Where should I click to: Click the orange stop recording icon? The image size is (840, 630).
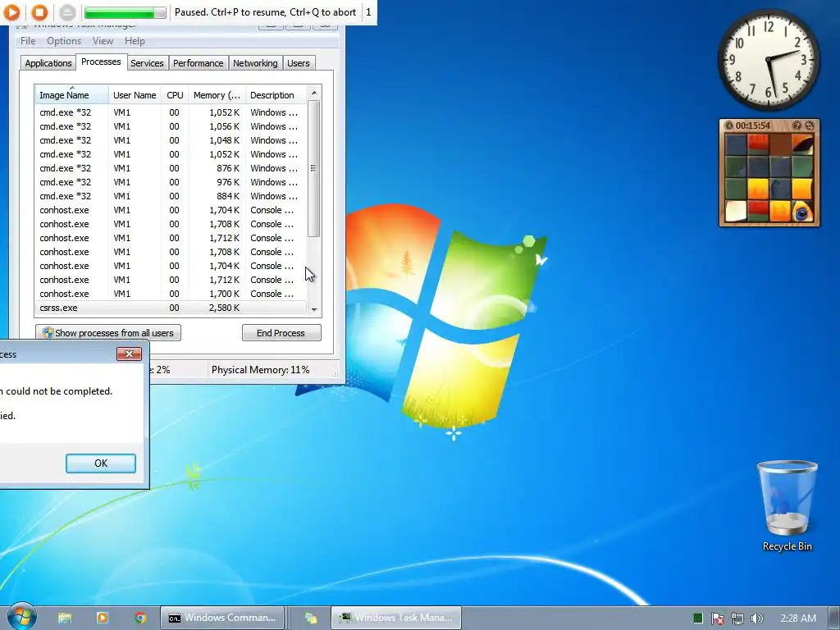[x=39, y=11]
